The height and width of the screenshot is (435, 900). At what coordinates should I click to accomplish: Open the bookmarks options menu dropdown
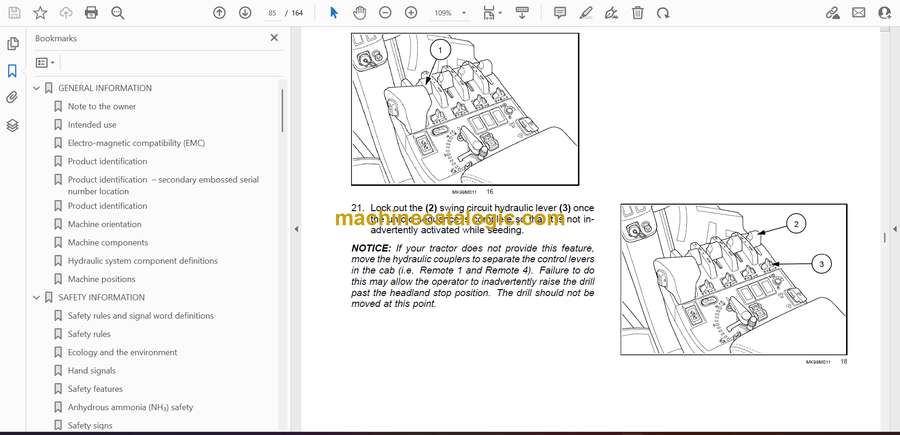pyautogui.click(x=45, y=63)
